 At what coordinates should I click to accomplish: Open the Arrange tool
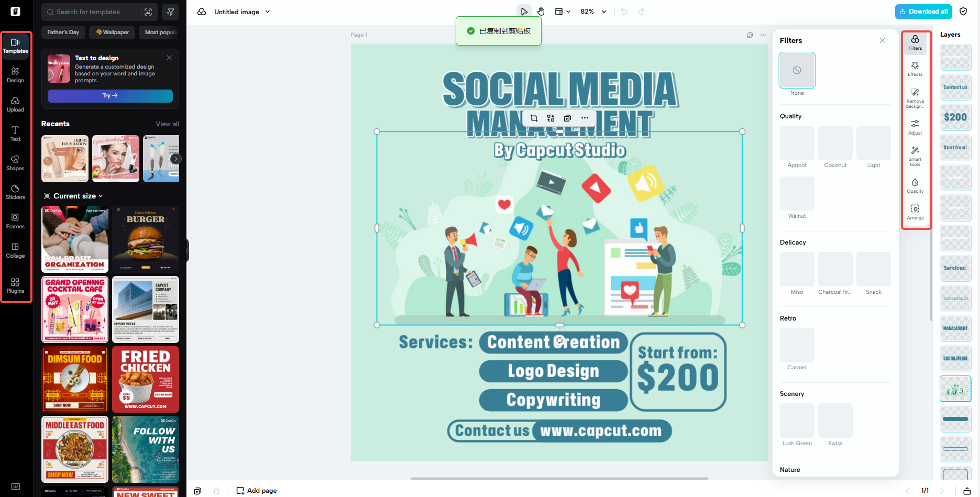[x=915, y=212]
